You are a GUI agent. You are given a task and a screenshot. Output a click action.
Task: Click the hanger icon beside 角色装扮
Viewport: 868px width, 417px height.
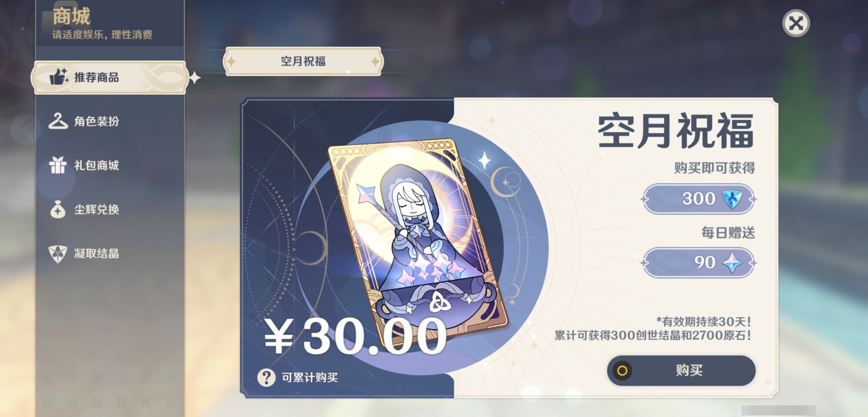click(58, 121)
